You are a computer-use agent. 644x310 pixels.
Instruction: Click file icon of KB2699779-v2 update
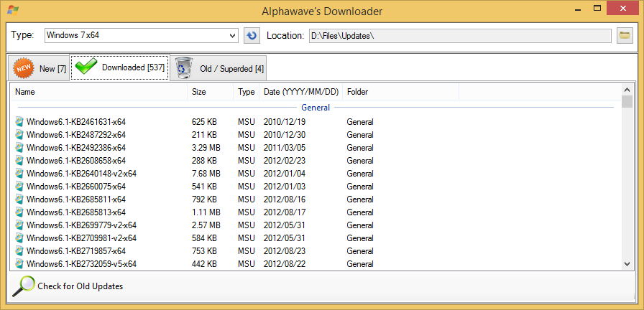pos(19,225)
